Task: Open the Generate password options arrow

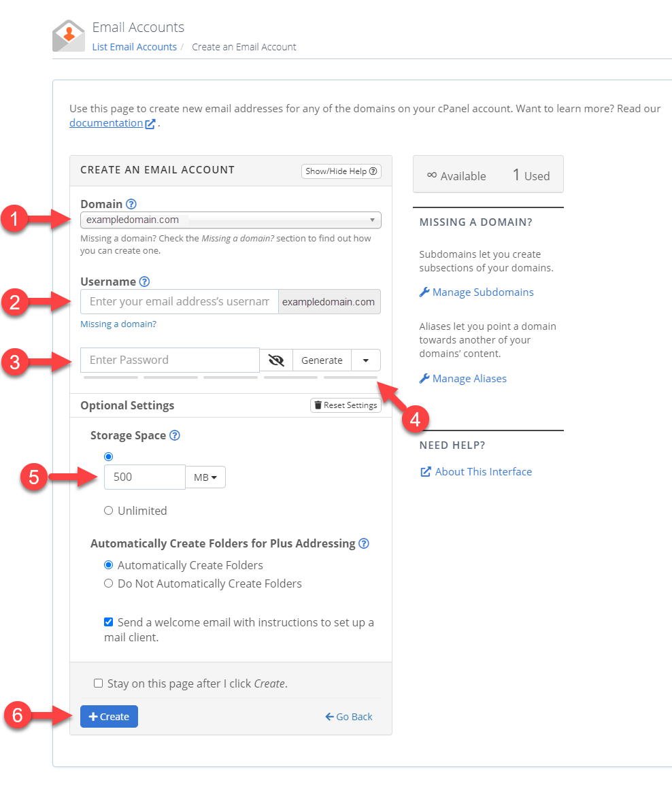Action: [365, 360]
